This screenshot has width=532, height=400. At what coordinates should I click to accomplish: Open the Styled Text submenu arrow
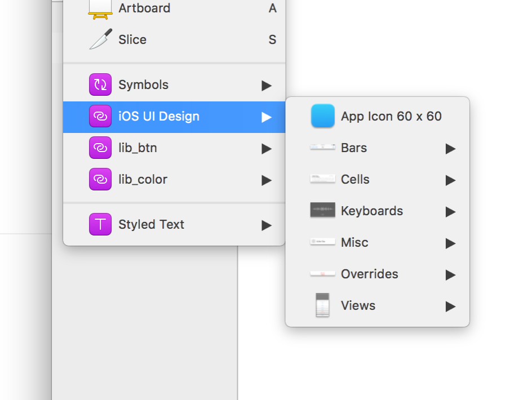click(267, 225)
